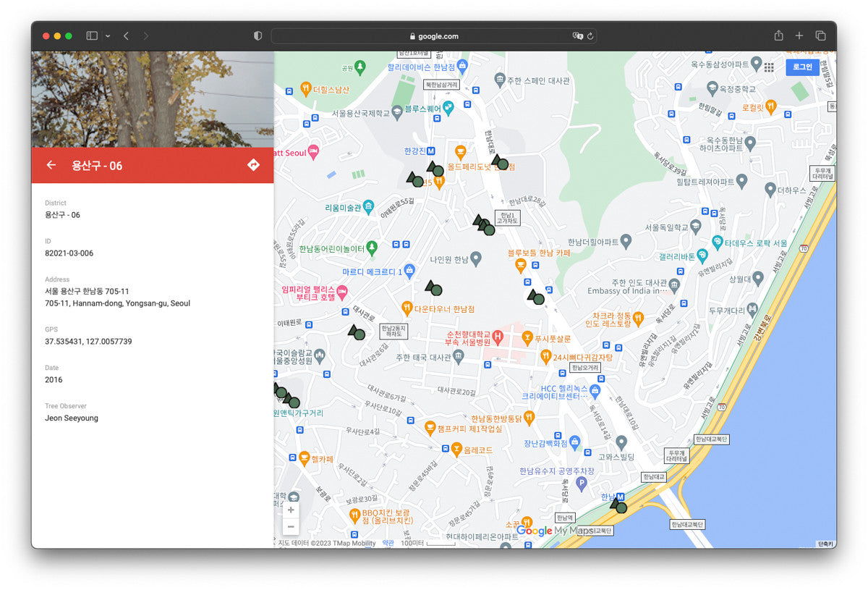Click the translate icon in address bar
This screenshot has height=590, width=868.
pos(577,36)
